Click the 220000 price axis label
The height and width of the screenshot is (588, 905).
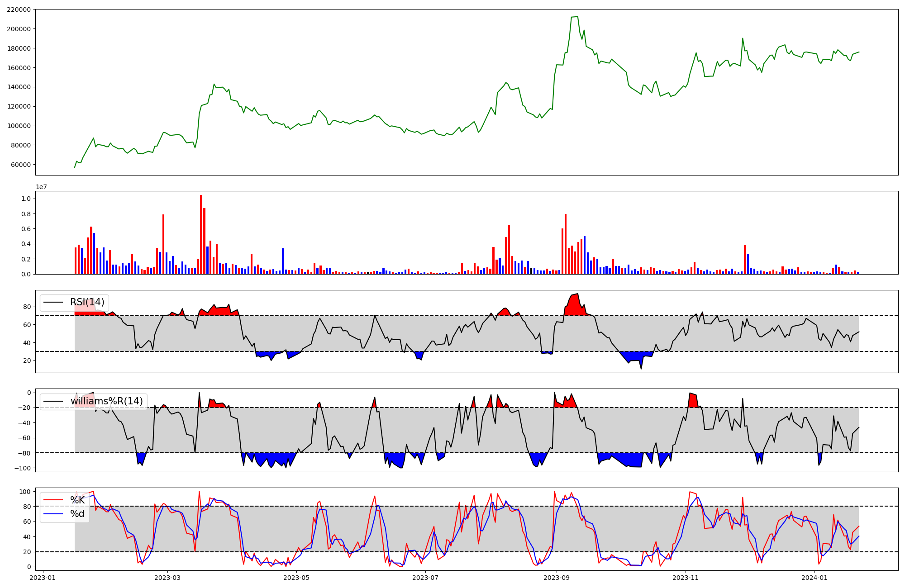click(18, 9)
